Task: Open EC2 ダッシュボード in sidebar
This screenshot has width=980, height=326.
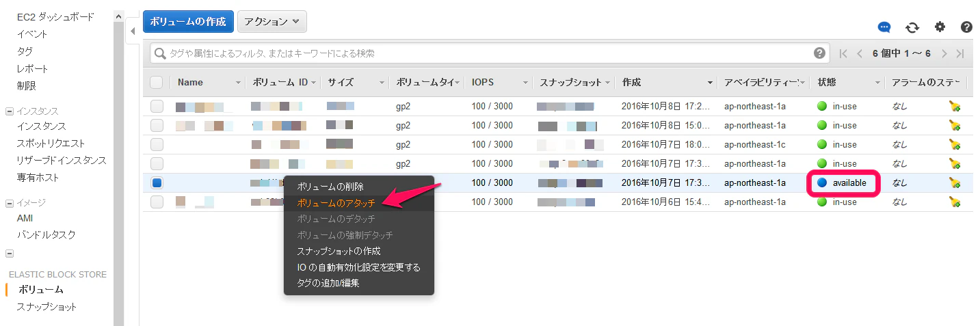Action: 56,16
